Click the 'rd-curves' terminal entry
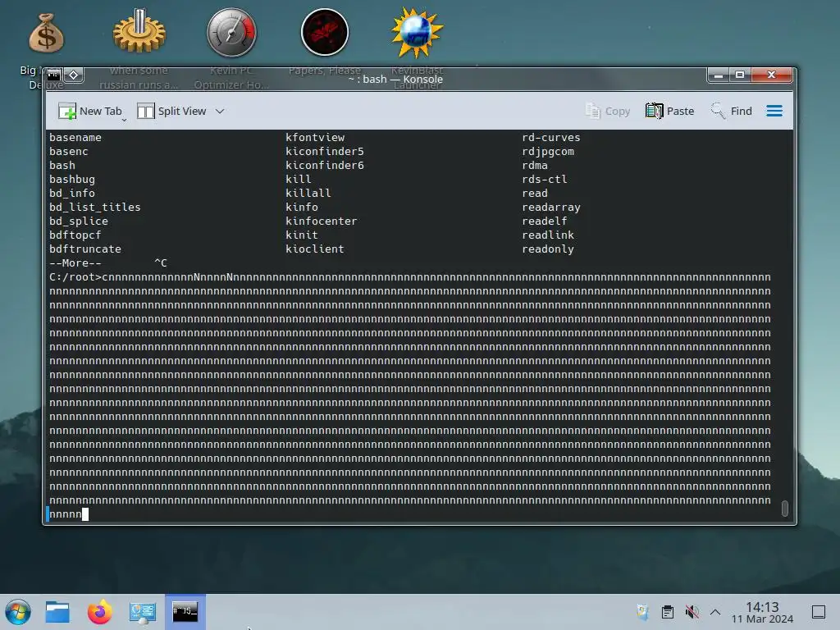 (550, 137)
